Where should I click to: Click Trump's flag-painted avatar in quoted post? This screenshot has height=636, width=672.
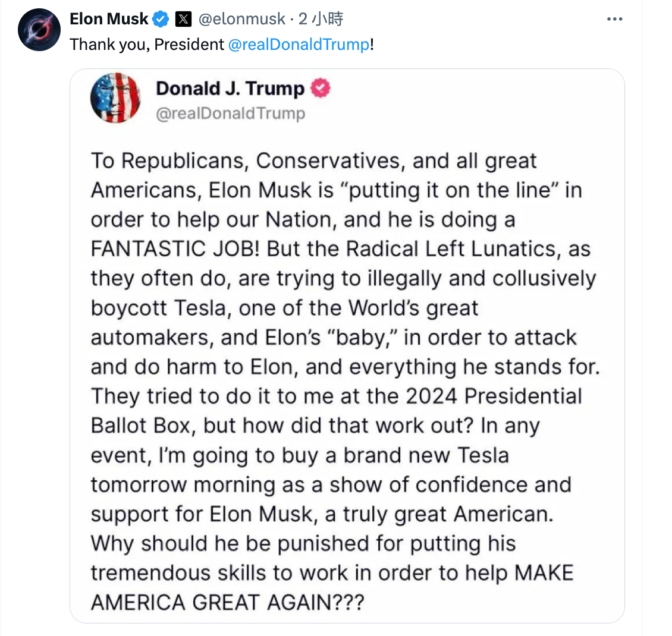pyautogui.click(x=116, y=97)
